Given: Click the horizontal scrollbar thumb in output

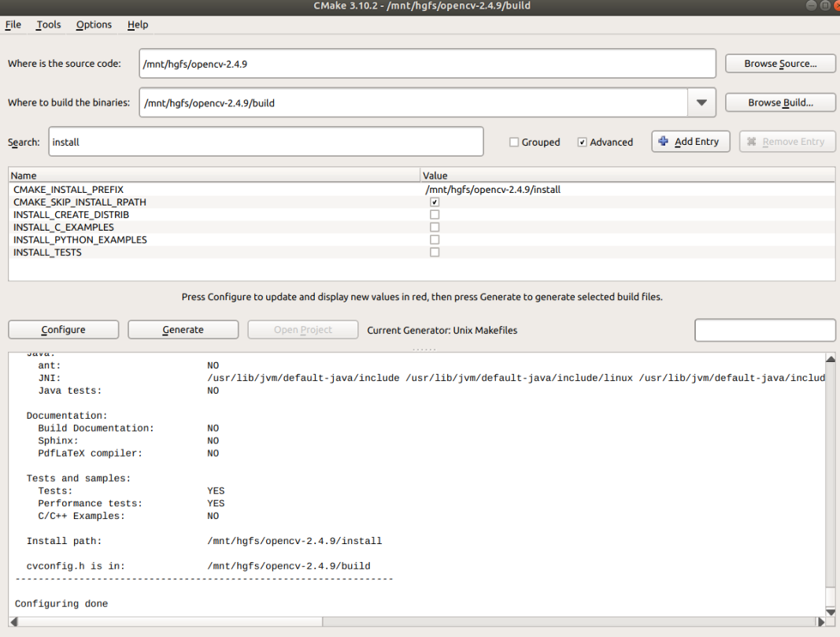Looking at the screenshot, I should 171,621.
